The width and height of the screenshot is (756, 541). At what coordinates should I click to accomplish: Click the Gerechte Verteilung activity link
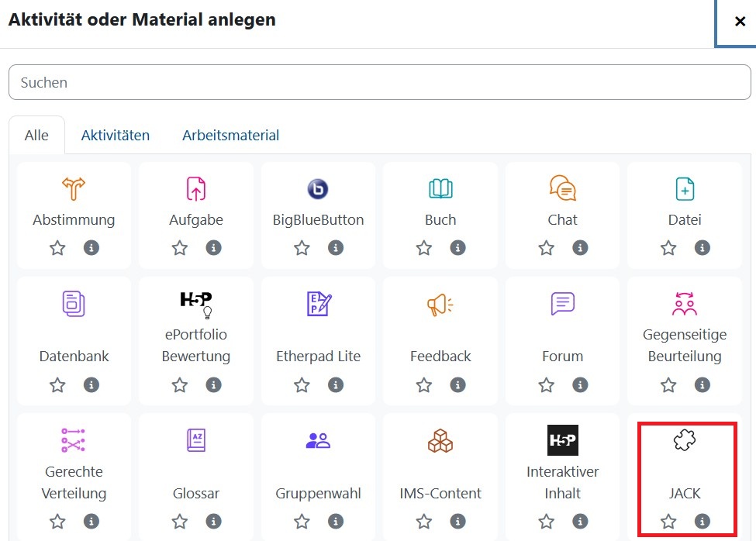(x=74, y=482)
